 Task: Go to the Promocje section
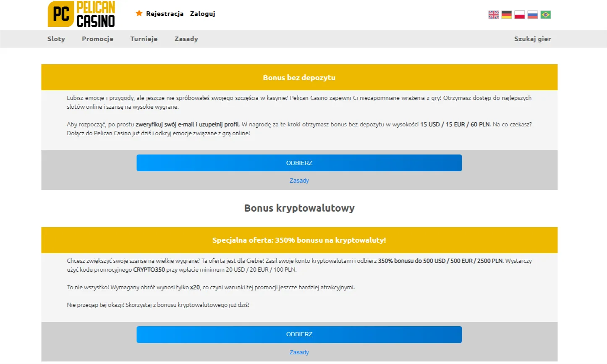(x=97, y=39)
